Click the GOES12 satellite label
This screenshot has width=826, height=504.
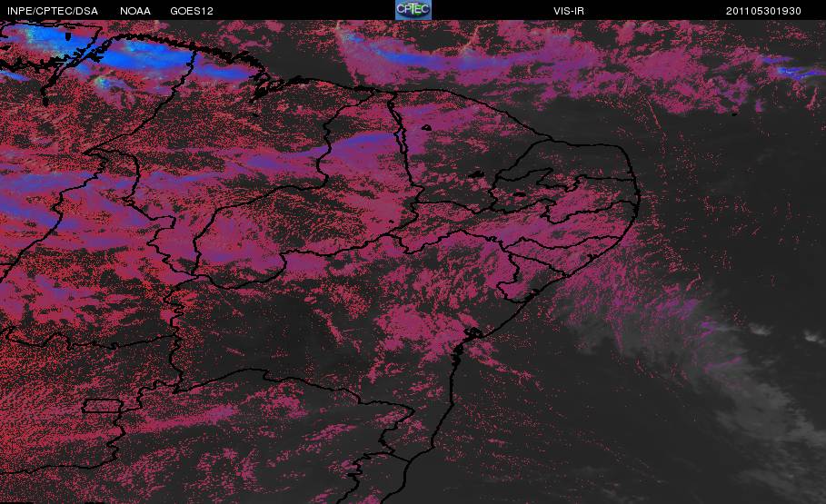tap(192, 11)
